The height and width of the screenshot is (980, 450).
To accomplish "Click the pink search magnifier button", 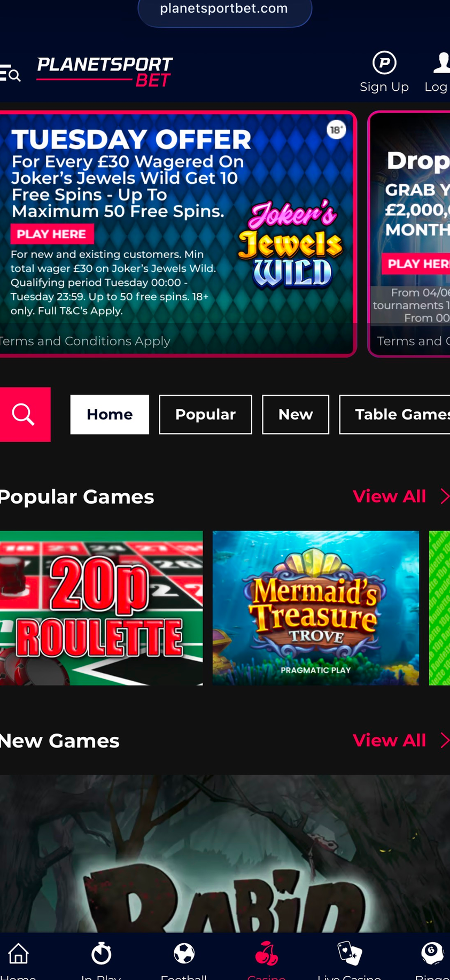I will 25,414.
